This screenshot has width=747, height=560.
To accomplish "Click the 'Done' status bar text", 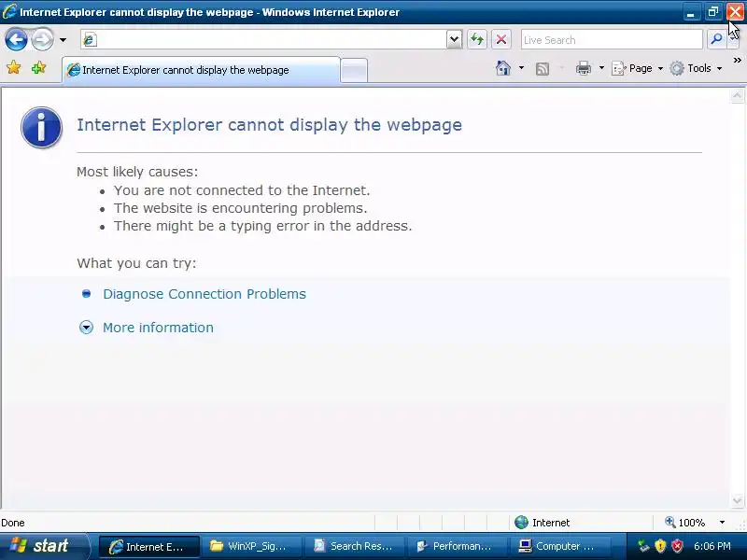I will pyautogui.click(x=13, y=523).
